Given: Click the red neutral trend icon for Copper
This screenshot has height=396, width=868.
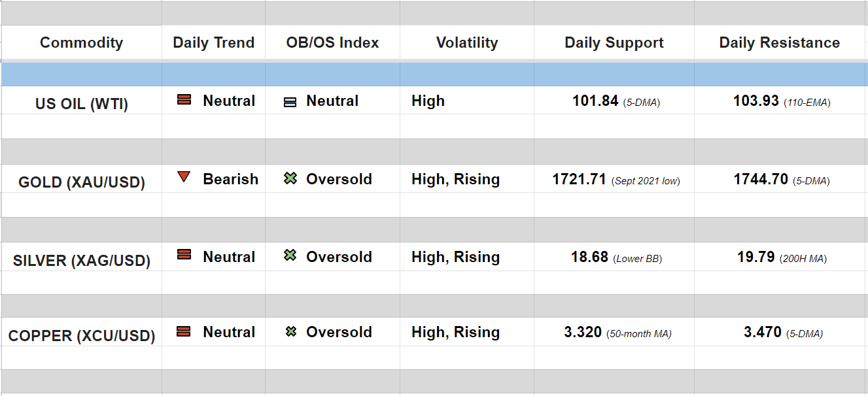Looking at the screenshot, I should click(184, 331).
